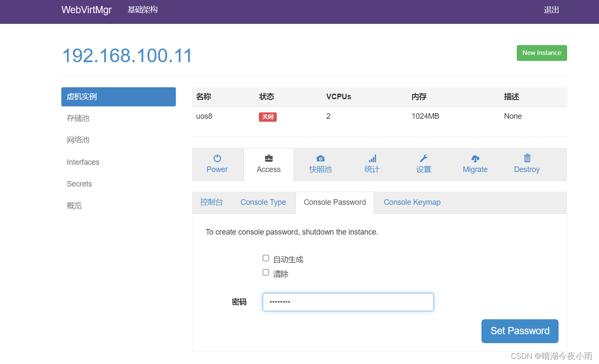Open the Console Type sub-tab
This screenshot has height=364, width=599.
click(x=263, y=202)
